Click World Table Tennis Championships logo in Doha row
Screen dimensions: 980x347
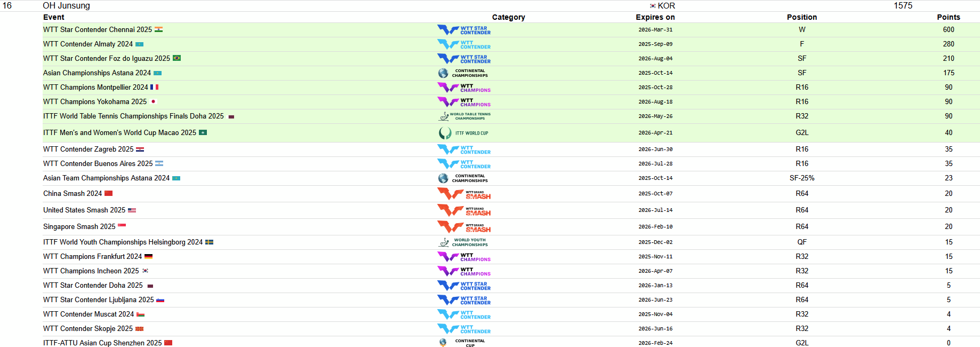464,116
